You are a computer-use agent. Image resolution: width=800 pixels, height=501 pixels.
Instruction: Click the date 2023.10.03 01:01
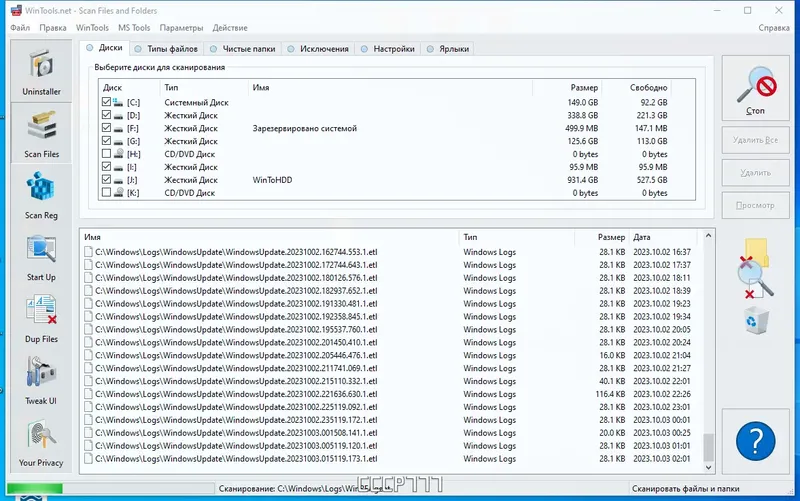tap(662, 445)
